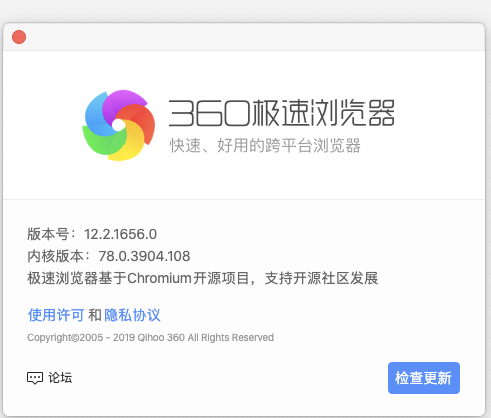The image size is (491, 418).
Task: Select the kernel version 78.0.3904.108
Action: pyautogui.click(x=144, y=256)
